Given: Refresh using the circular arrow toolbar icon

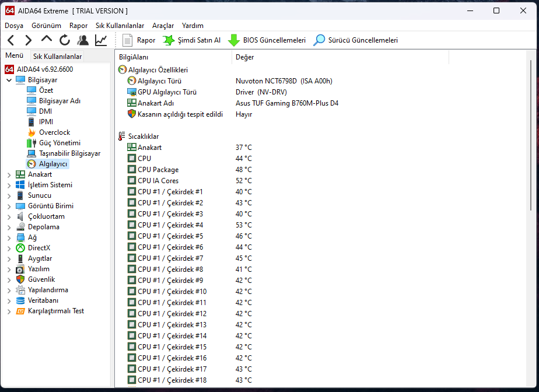Looking at the screenshot, I should [65, 40].
